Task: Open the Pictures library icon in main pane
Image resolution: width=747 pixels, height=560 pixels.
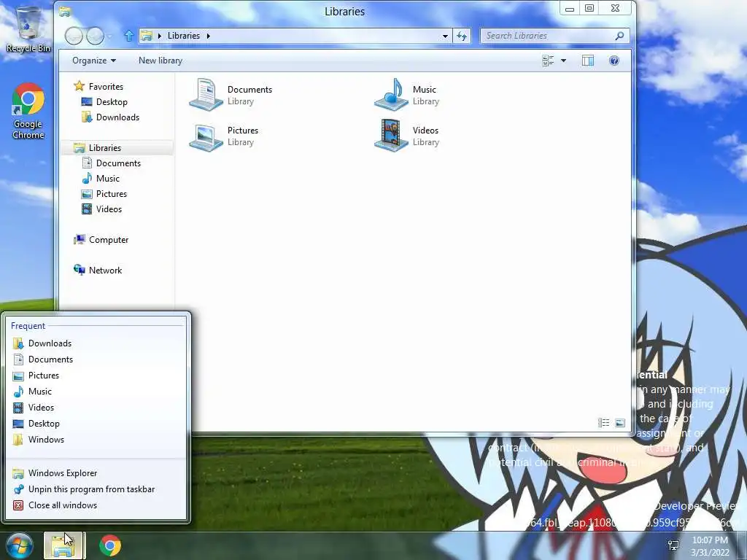Action: tap(206, 137)
